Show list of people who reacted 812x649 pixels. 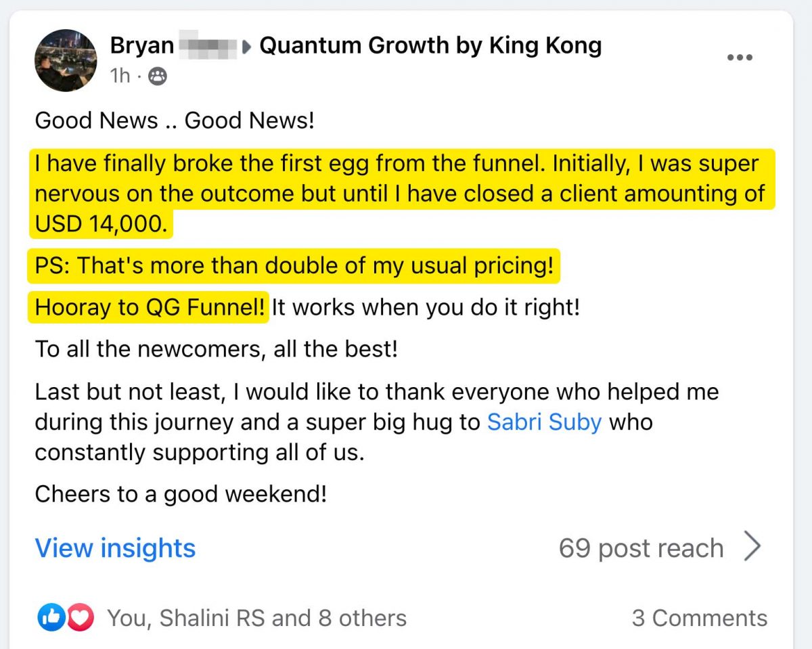pyautogui.click(x=257, y=618)
